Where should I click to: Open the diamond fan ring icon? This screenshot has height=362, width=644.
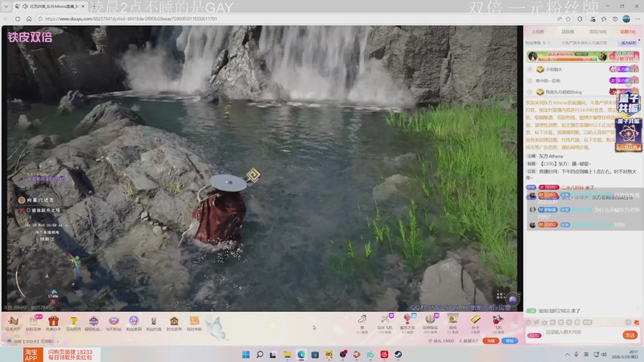point(114,323)
